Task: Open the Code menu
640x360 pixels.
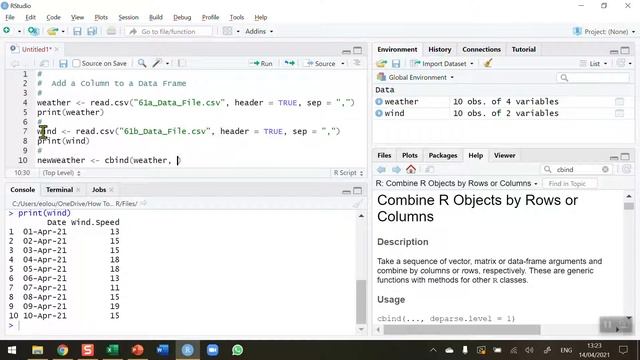Action: tap(53, 17)
